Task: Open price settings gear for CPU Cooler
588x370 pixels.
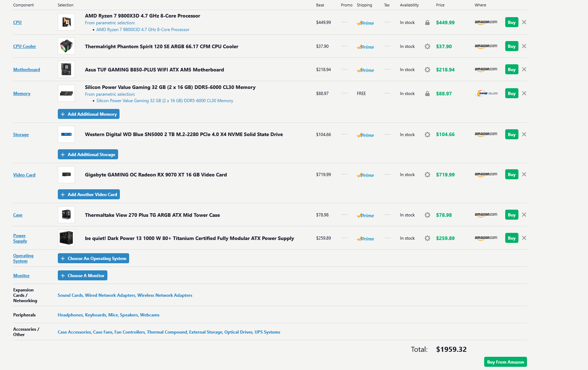Action: tap(427, 46)
